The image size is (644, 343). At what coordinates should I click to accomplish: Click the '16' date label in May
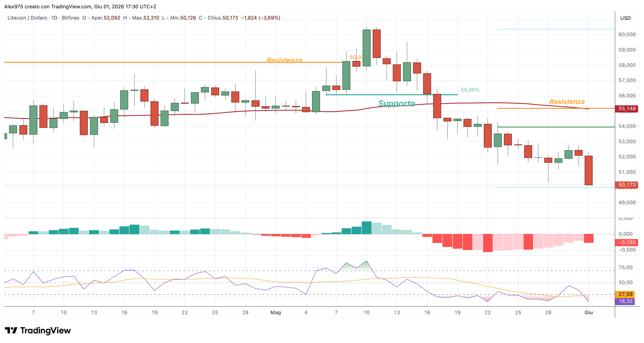[427, 313]
